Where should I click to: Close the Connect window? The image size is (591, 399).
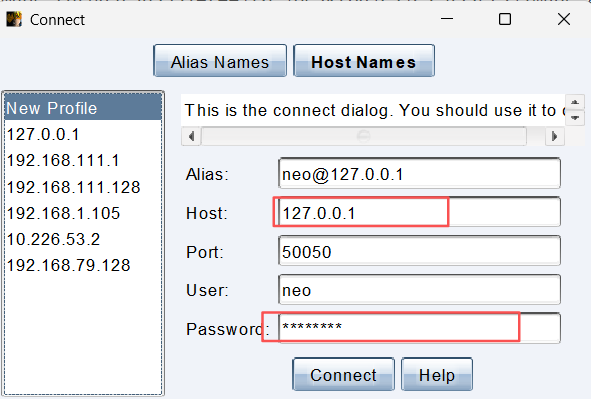[x=564, y=19]
